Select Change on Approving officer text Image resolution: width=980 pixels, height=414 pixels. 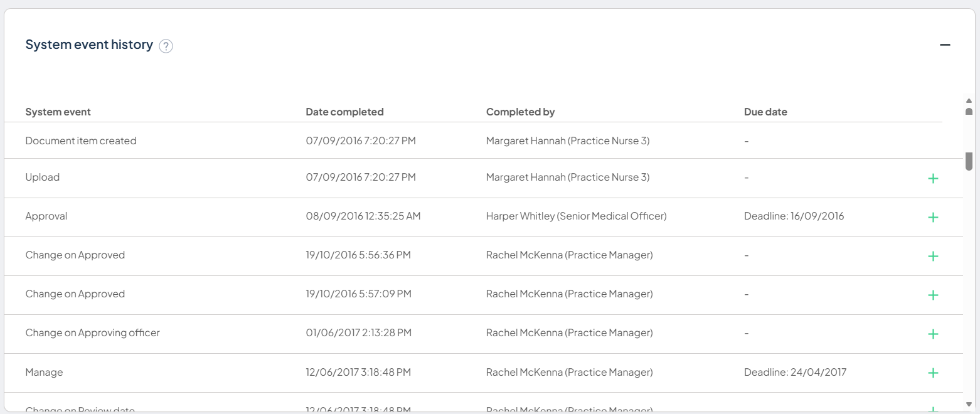pos(93,333)
